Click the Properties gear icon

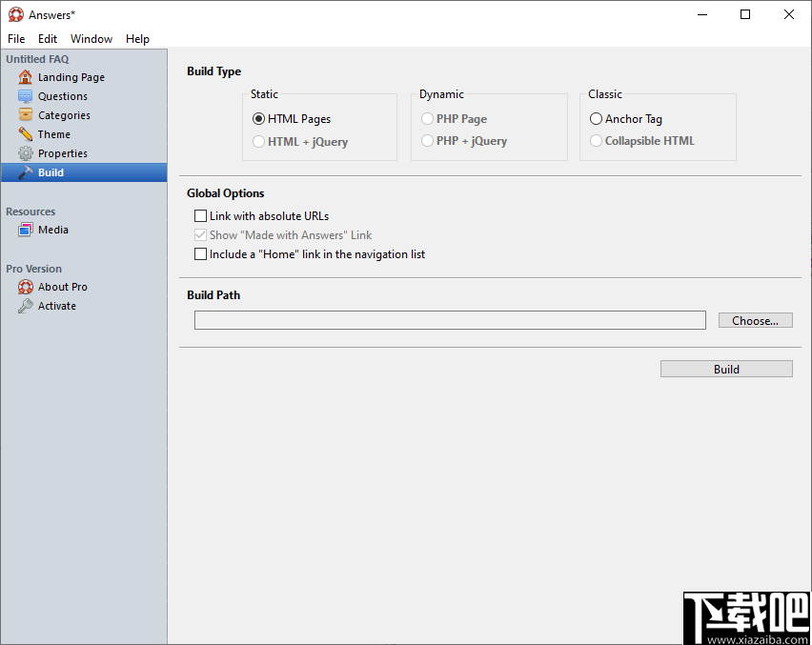(25, 153)
